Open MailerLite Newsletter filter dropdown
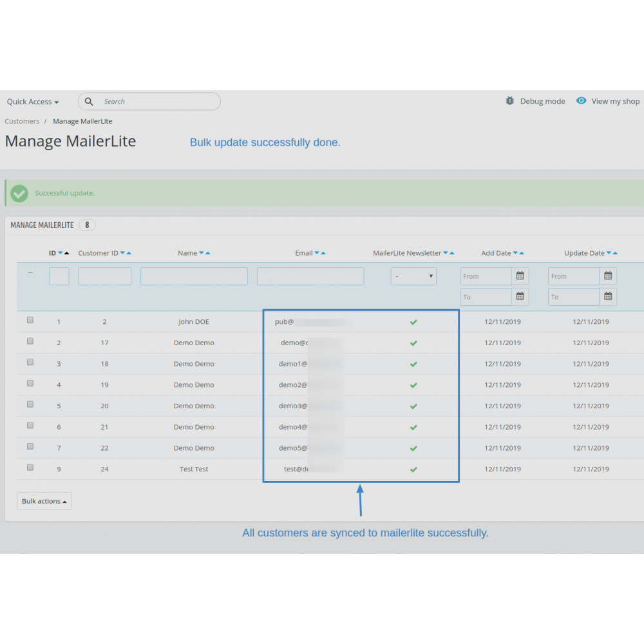 pyautogui.click(x=413, y=276)
